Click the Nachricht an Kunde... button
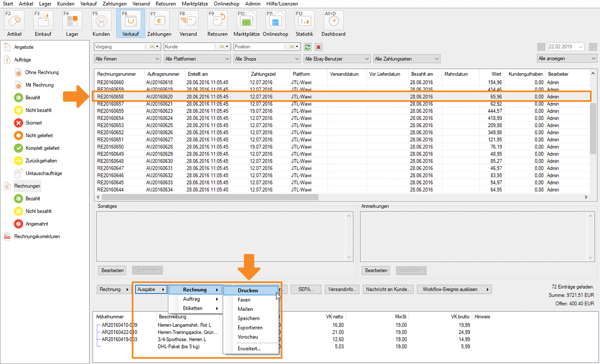This screenshot has width=600, height=364. 388,289
